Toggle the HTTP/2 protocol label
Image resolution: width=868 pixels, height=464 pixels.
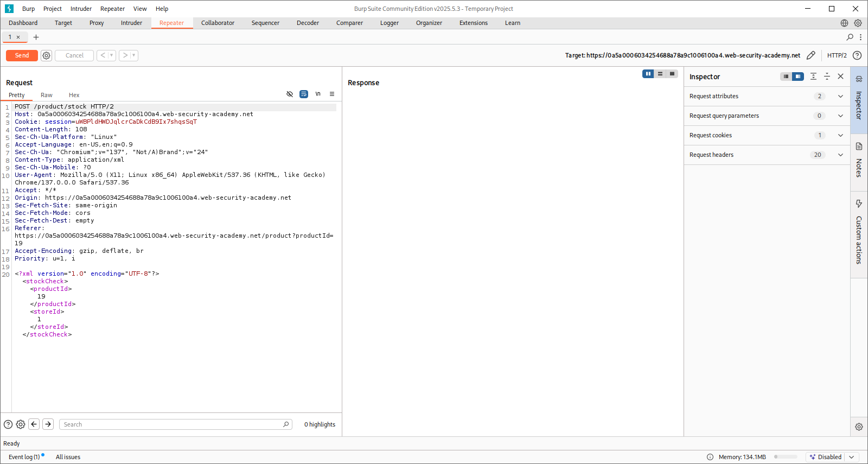click(837, 55)
